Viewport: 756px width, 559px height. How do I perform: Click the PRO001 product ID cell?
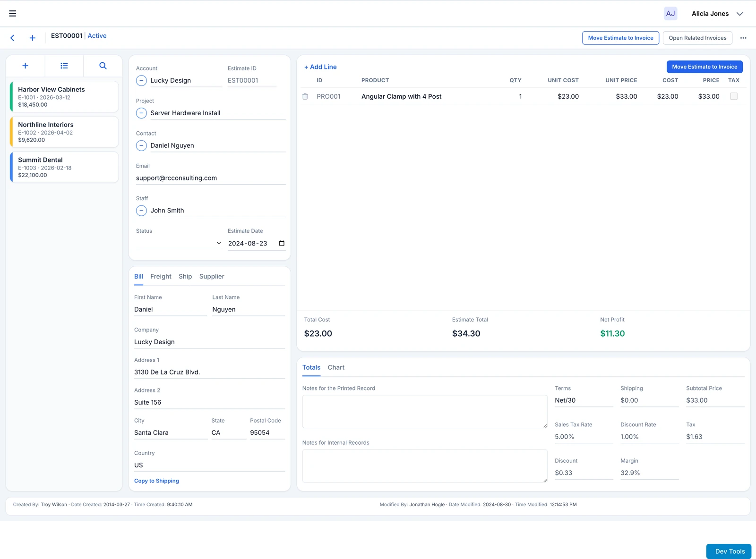click(x=328, y=97)
